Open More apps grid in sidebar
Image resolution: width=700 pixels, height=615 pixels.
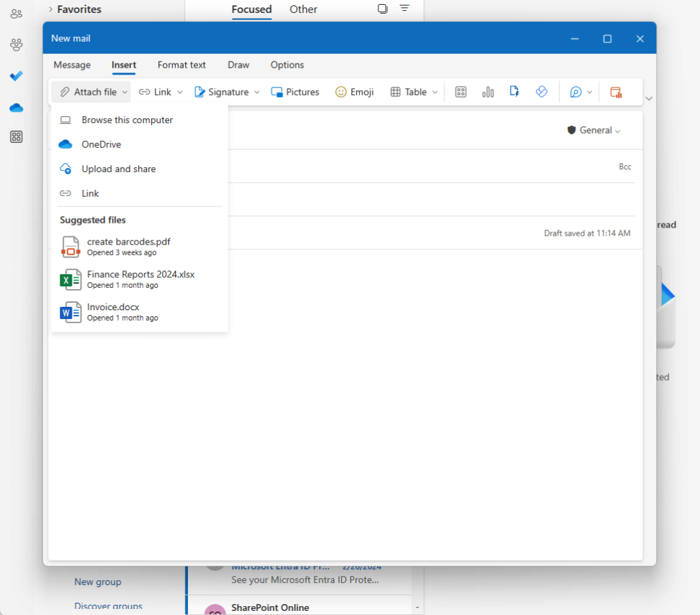tap(16, 137)
